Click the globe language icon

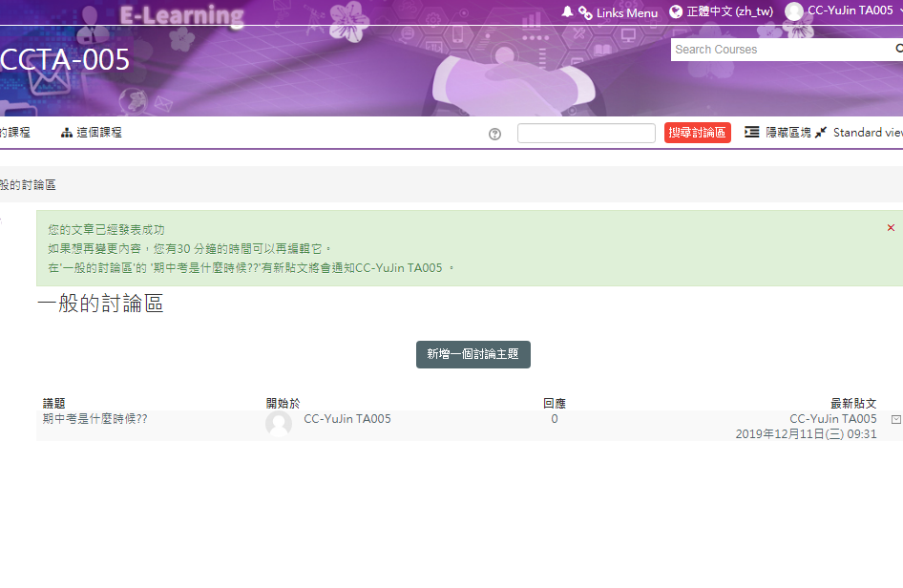(x=676, y=12)
